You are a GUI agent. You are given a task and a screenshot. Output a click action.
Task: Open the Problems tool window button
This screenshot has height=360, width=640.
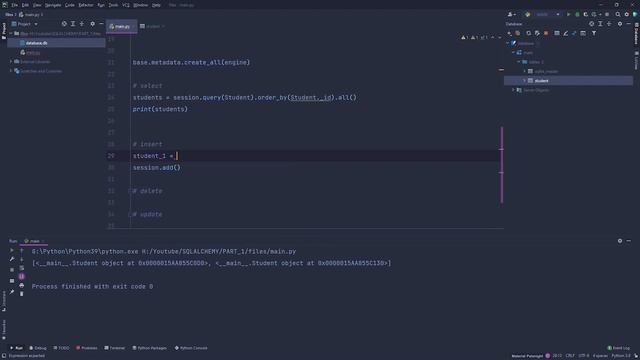click(x=87, y=348)
